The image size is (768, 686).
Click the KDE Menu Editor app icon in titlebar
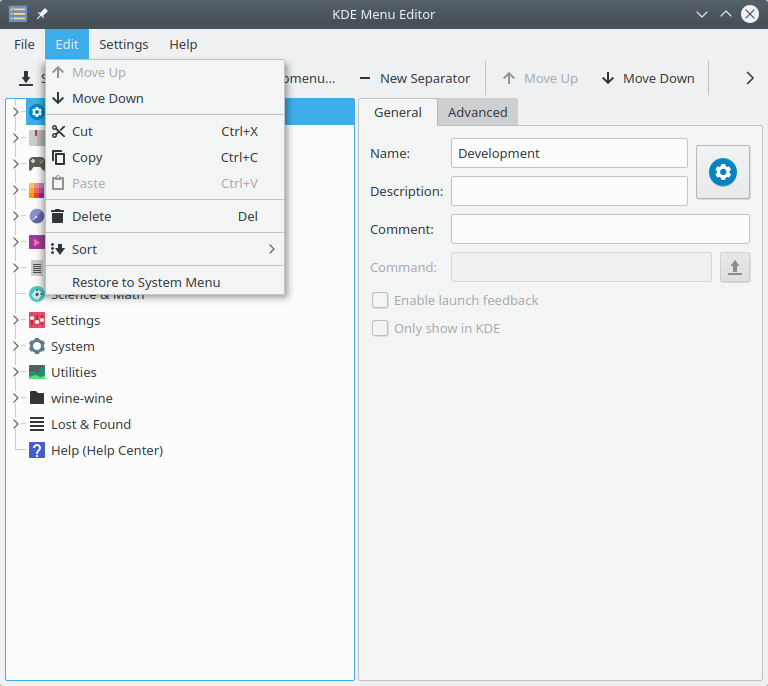18,14
